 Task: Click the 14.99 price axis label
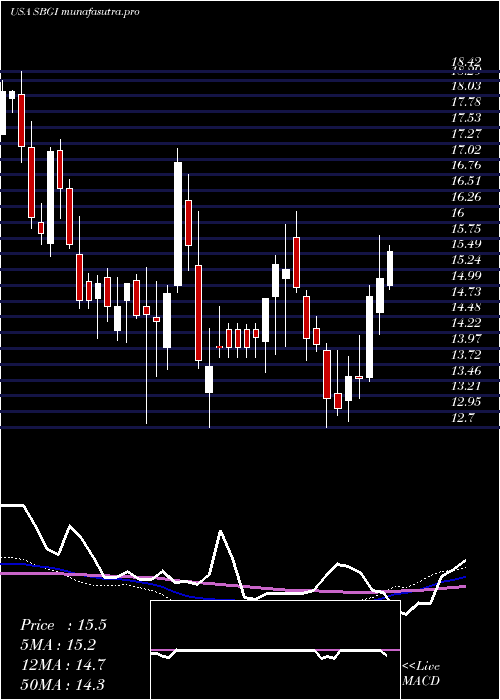[466, 275]
